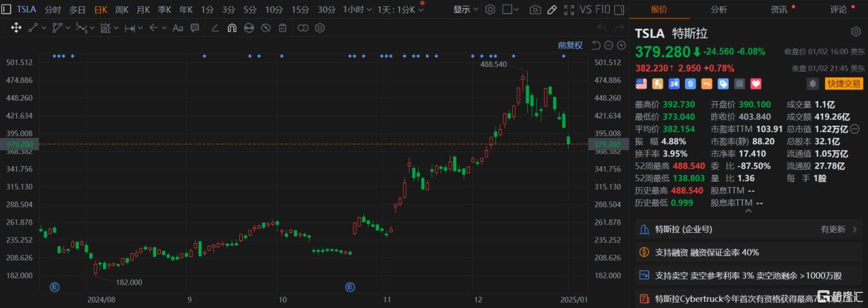Redo the drawing action
This screenshot has width=868, height=308.
click(619, 28)
